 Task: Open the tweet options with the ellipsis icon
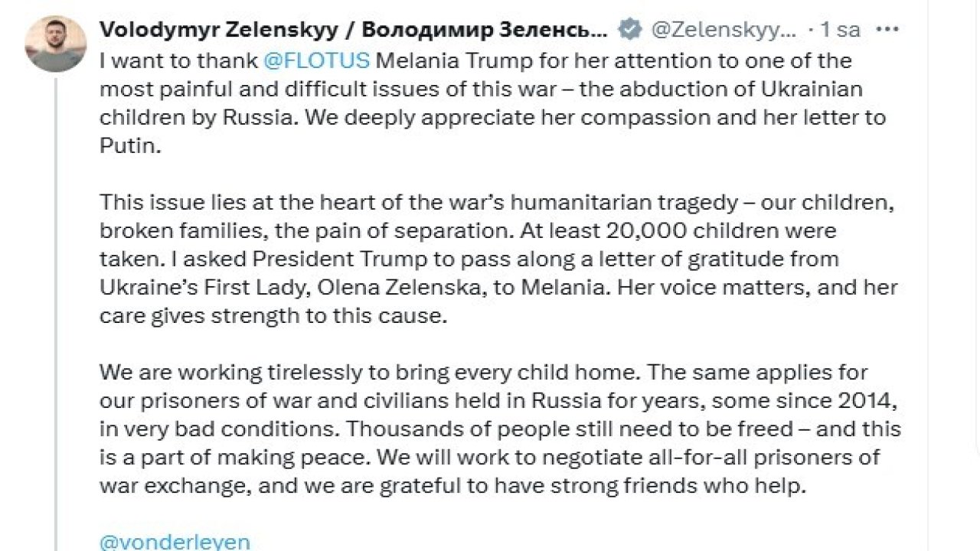click(x=888, y=29)
